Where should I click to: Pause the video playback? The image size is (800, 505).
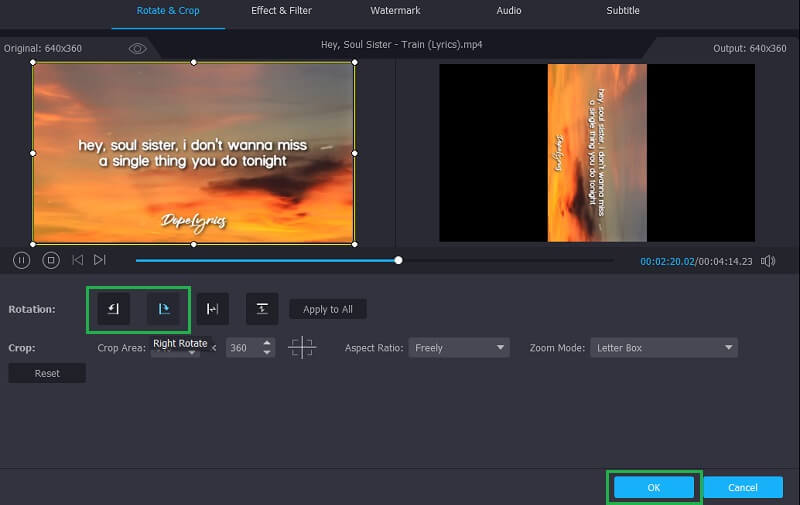pyautogui.click(x=21, y=260)
